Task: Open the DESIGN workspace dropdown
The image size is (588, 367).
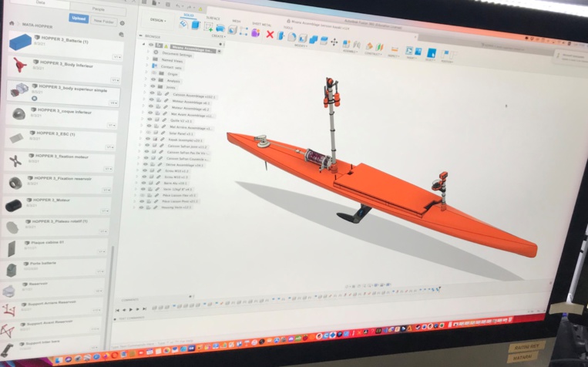Action: click(158, 20)
